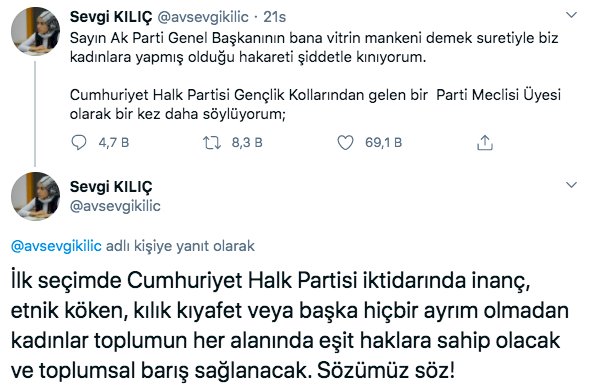Retweet the first tweet via arrows icon

point(212,143)
